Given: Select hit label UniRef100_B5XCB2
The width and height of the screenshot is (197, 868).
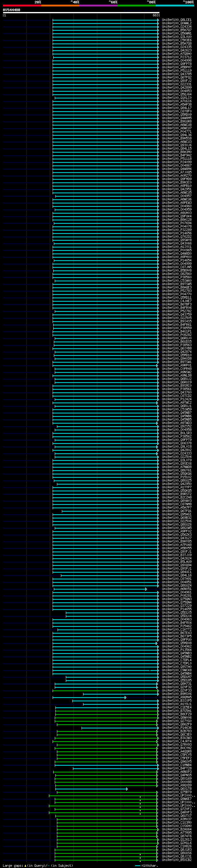Looking at the screenshot, I should (176, 860).
